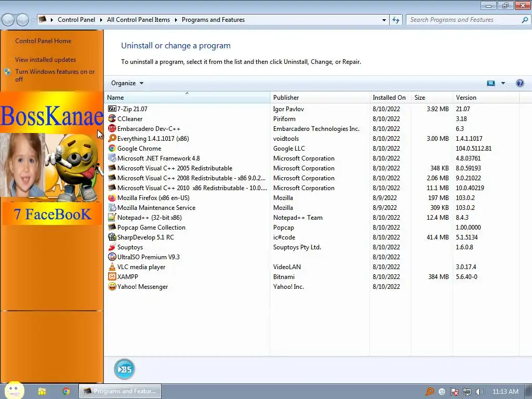532x399 pixels.
Task: Sort the list by Publisher column
Action: coord(320,97)
